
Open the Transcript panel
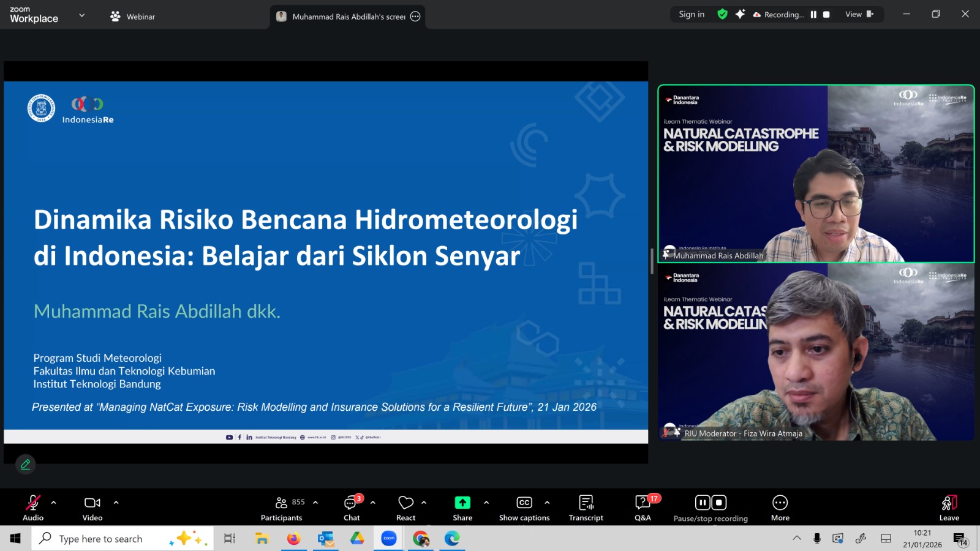(586, 508)
